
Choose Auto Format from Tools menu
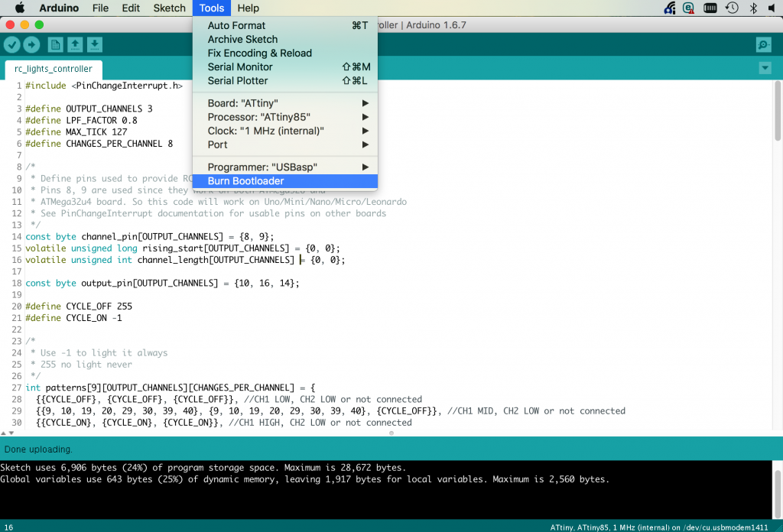click(x=236, y=25)
